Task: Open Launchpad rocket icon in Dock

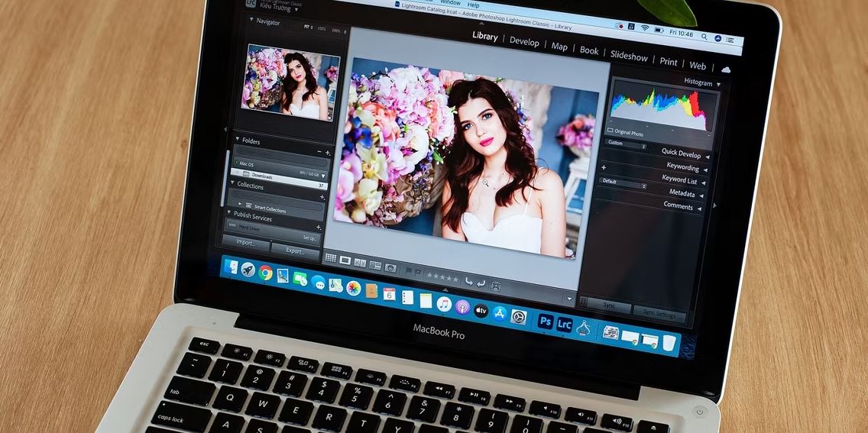Action: pos(248,270)
